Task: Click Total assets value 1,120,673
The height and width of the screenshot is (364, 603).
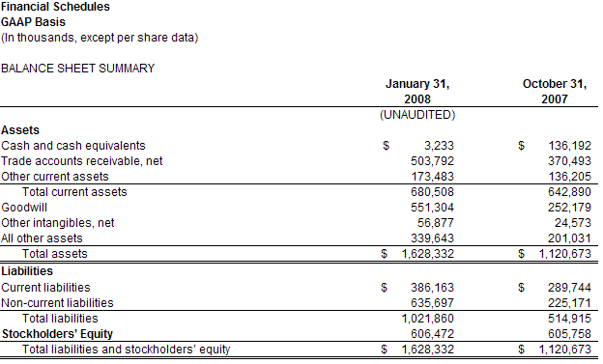Action: pos(564,254)
